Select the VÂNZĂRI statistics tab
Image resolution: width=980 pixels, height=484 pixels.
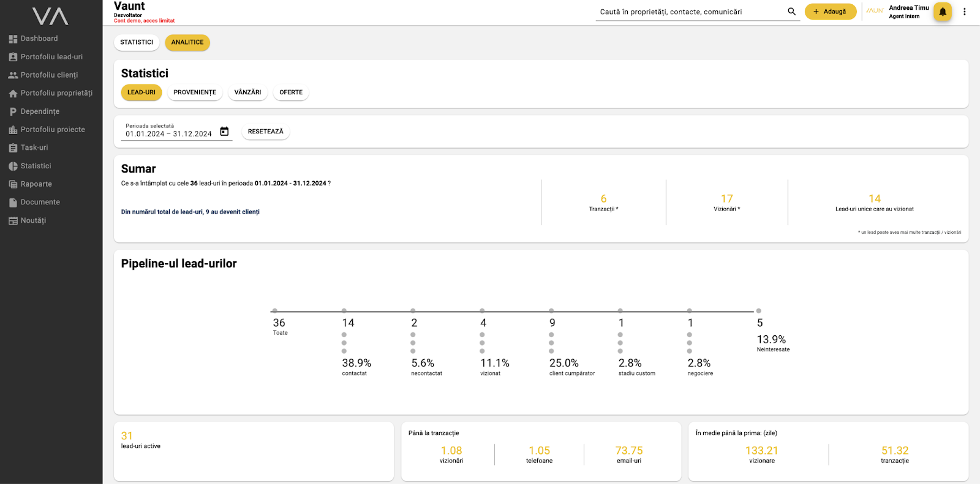click(x=247, y=92)
